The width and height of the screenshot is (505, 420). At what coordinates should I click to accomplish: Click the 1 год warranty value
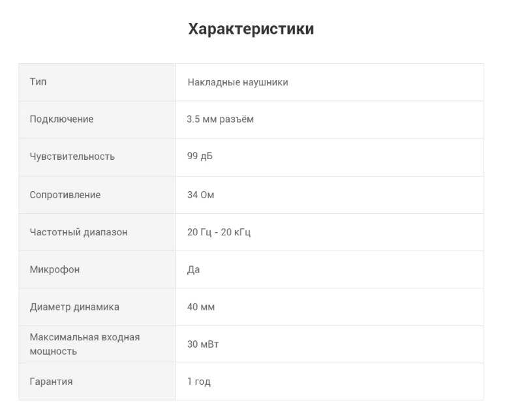198,382
